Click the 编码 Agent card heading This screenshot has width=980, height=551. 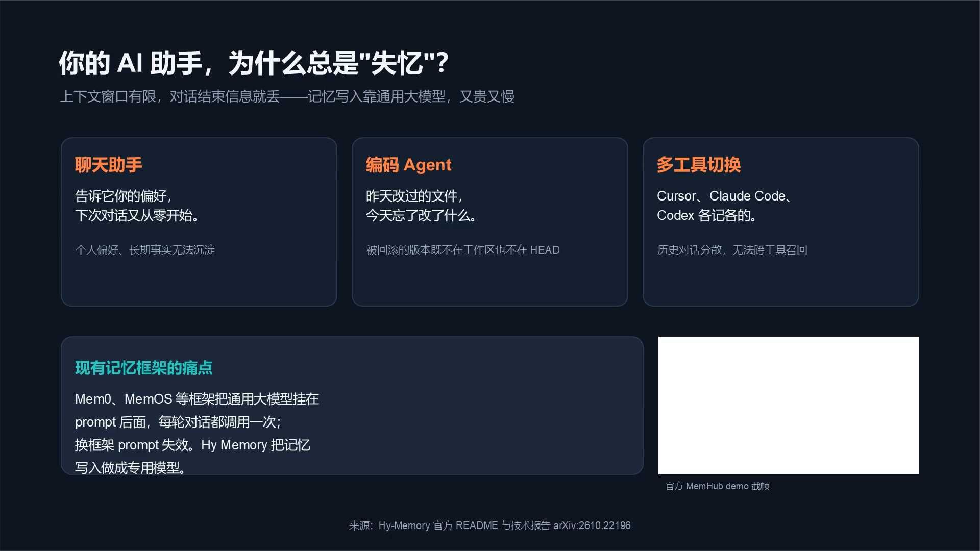(x=409, y=165)
